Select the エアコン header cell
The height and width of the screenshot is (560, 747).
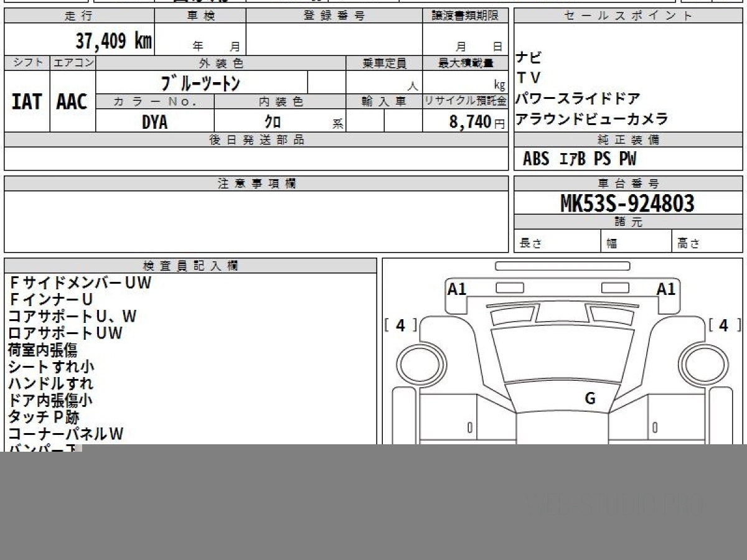tap(73, 63)
